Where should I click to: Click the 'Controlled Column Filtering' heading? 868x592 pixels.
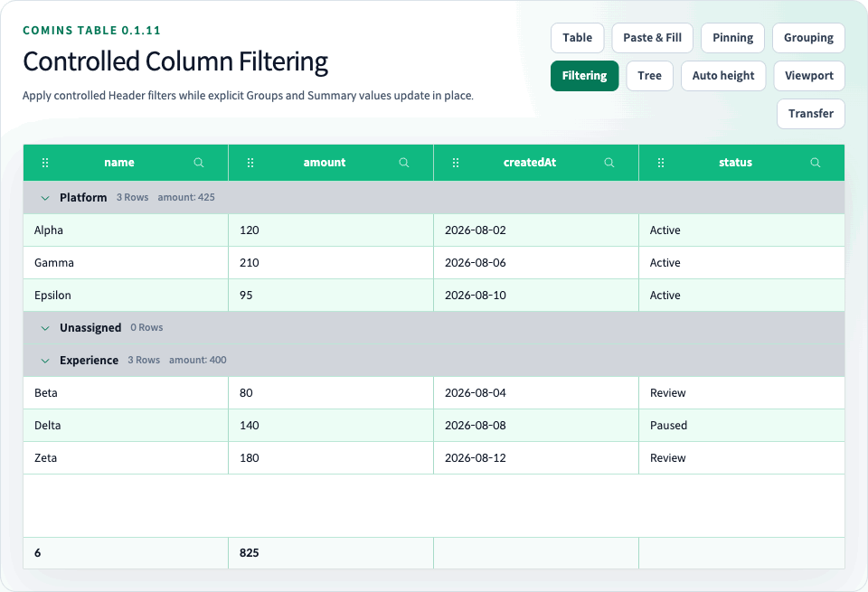pos(175,61)
